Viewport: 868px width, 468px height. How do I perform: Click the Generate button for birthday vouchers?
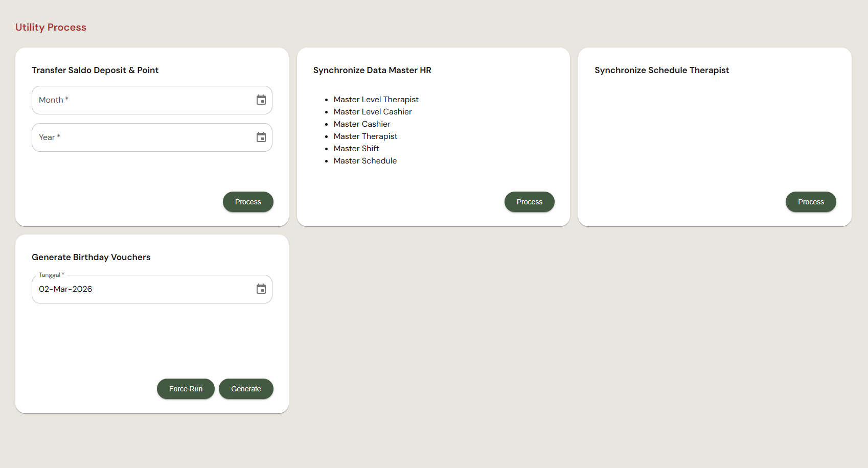point(246,389)
